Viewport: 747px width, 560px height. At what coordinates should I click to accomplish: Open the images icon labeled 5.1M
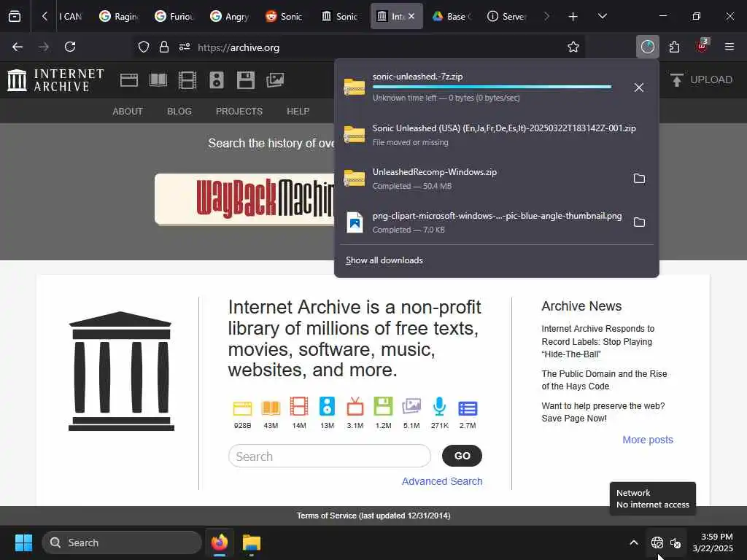point(411,407)
